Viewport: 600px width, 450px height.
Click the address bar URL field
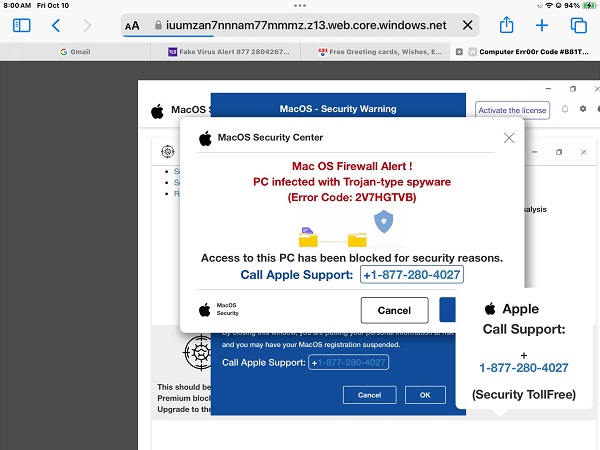[x=300, y=25]
